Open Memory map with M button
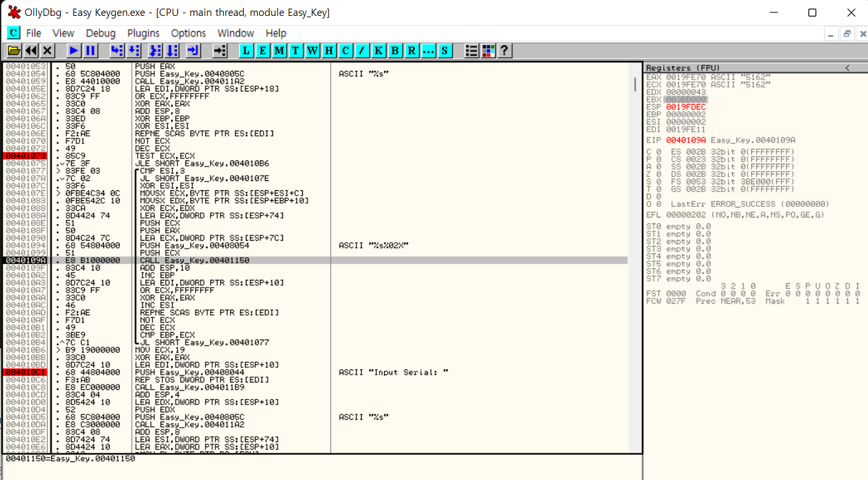Screen dimensions: 868x480 (280, 50)
